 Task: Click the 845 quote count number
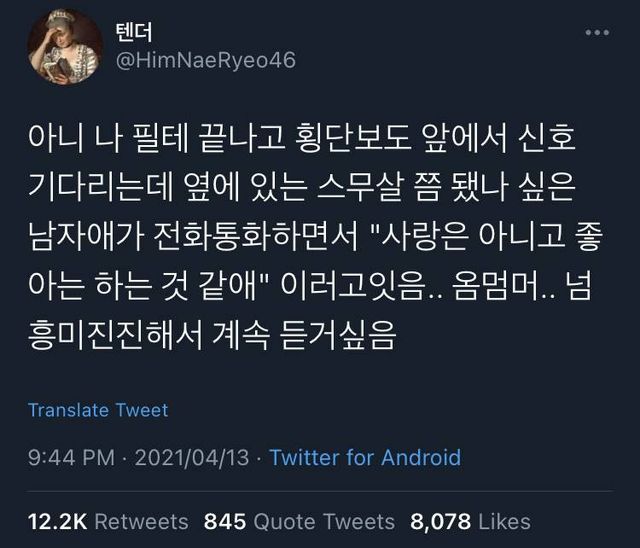(225, 521)
